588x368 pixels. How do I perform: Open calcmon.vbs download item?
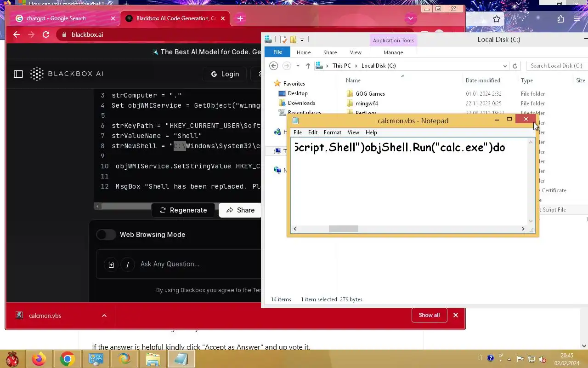click(x=45, y=316)
